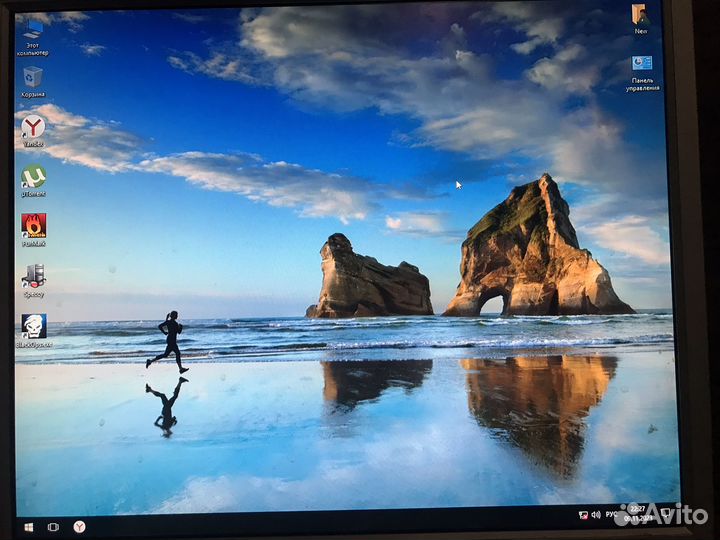This screenshot has height=540, width=720.
Task: Open the Этот компьютер desktop icon
Action: [x=33, y=32]
